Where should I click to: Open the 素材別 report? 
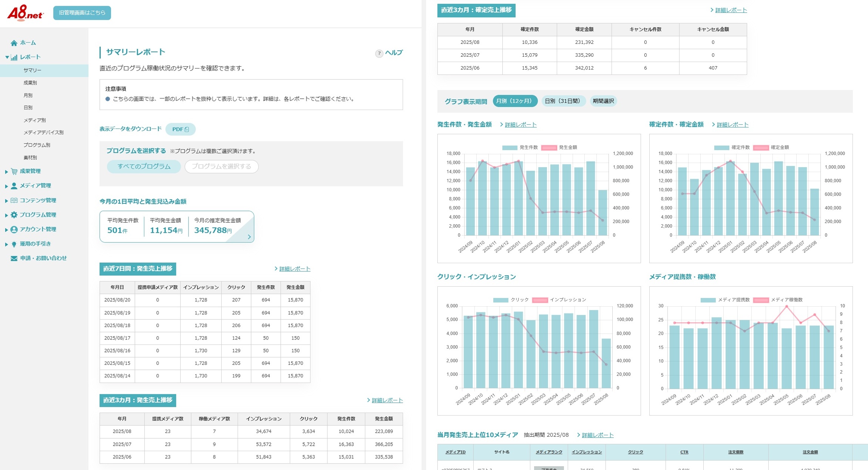(x=30, y=158)
